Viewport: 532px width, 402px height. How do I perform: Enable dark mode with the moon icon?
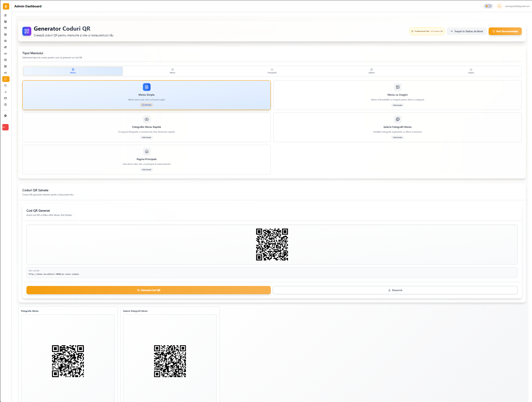point(499,6)
